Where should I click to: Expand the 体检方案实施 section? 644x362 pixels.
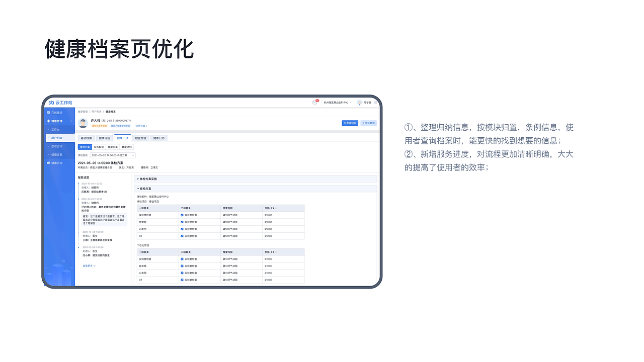256,178
